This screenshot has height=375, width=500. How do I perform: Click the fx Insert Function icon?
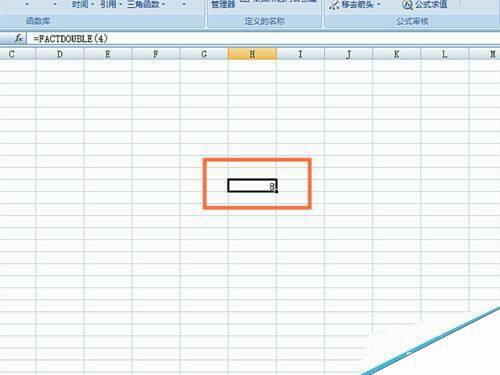pos(19,38)
